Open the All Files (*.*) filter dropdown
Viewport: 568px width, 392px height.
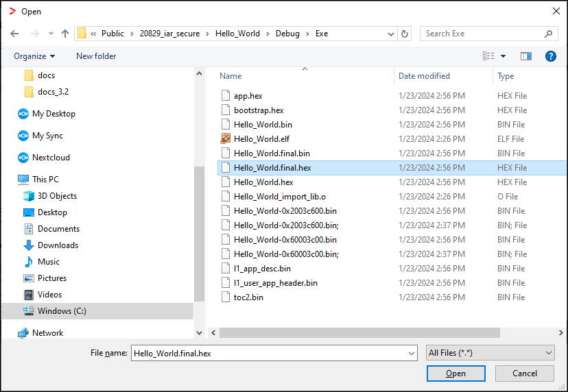(490, 353)
